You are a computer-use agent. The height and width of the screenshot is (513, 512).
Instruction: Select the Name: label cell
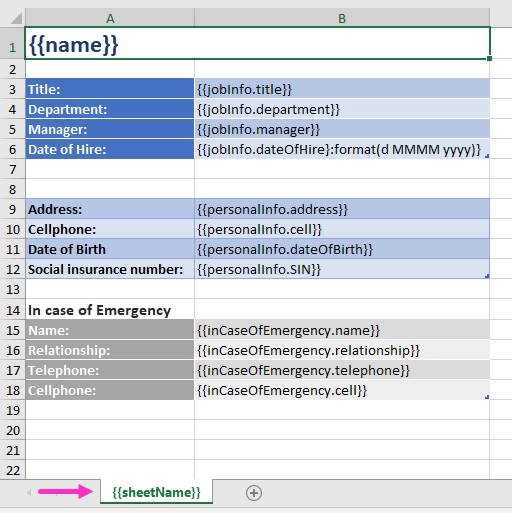coord(110,330)
